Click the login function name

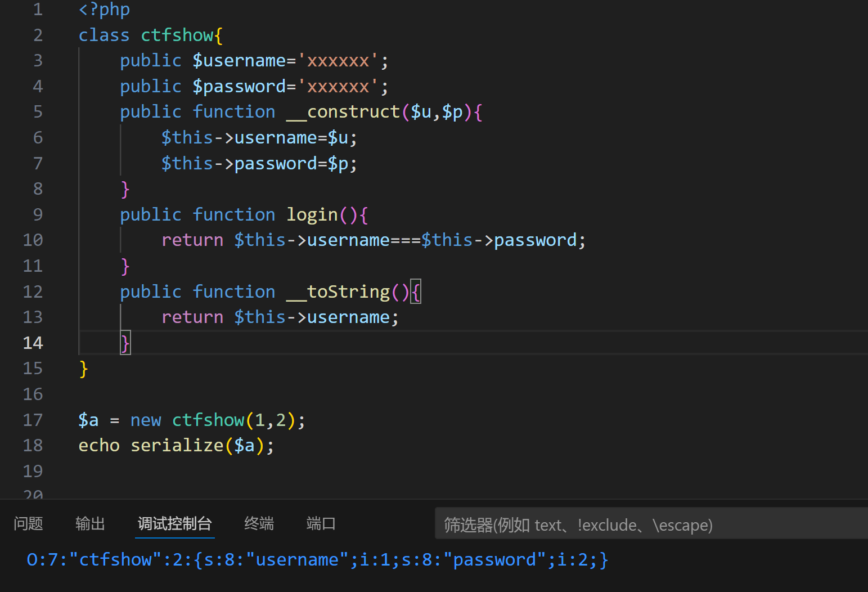coord(312,215)
